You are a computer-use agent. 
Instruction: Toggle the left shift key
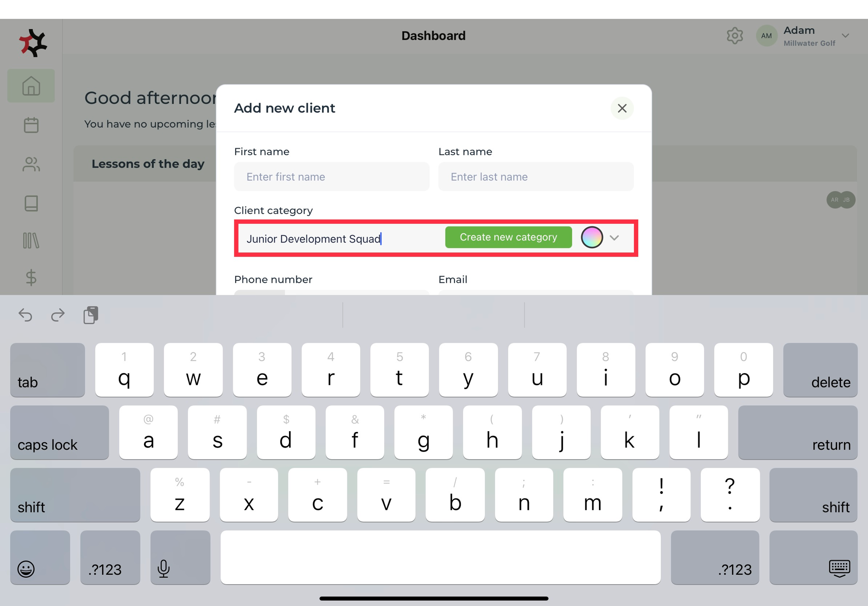pyautogui.click(x=75, y=495)
